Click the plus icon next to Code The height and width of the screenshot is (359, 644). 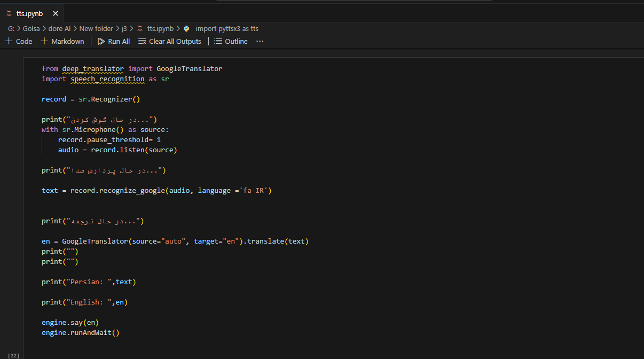pyautogui.click(x=9, y=41)
